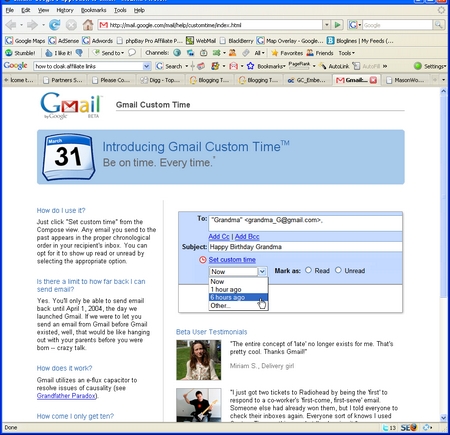Open StumbleUpon Friends

[x=320, y=53]
